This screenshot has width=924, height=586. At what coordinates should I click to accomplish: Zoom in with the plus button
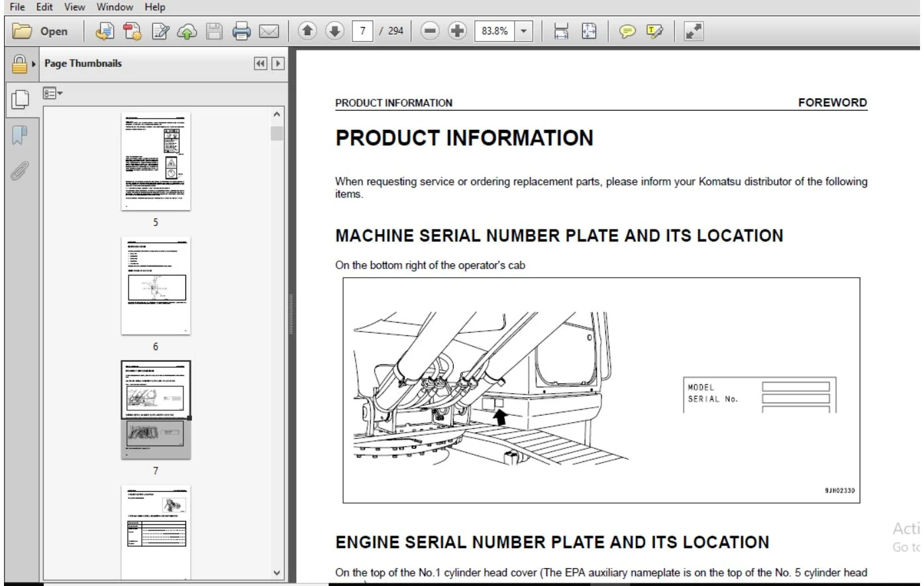(457, 30)
